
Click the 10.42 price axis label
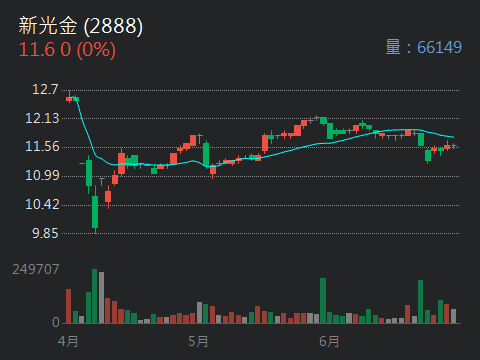tap(42, 204)
